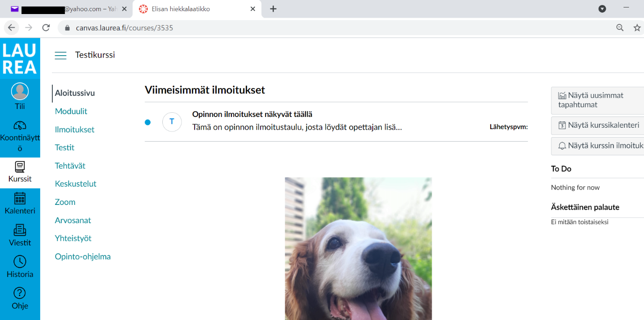Open the Chrome tab search dropdown
644x320 pixels.
[x=602, y=9]
